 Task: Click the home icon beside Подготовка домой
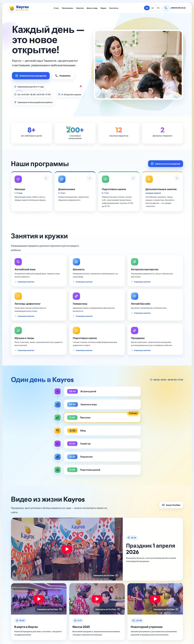point(58,470)
